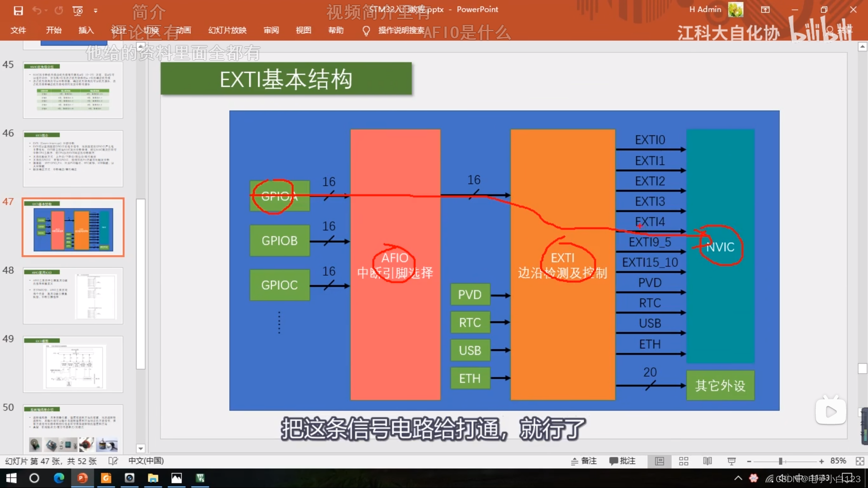Screen dimensions: 868x488
Task: Click the playback control button
Action: point(831,412)
